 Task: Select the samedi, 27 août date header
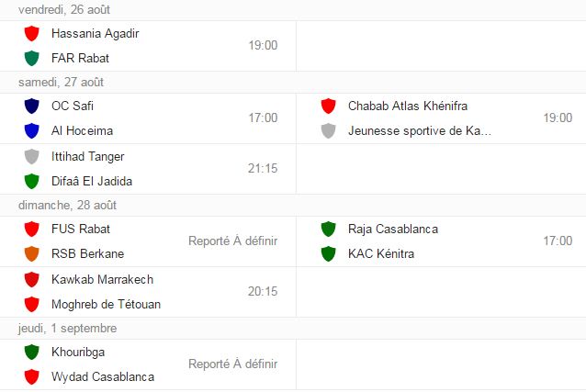coord(61,82)
